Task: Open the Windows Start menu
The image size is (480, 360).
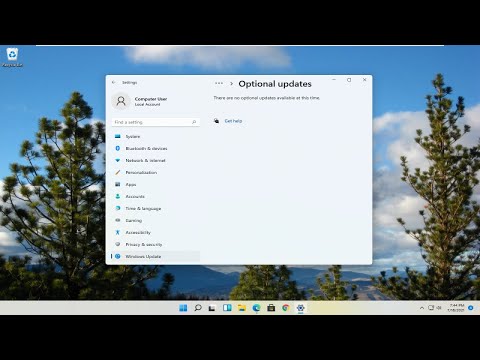Action: point(183,308)
